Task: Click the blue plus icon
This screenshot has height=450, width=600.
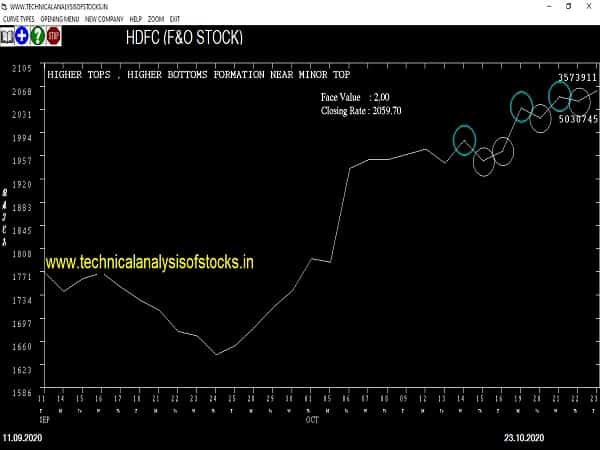Action: (x=22, y=36)
